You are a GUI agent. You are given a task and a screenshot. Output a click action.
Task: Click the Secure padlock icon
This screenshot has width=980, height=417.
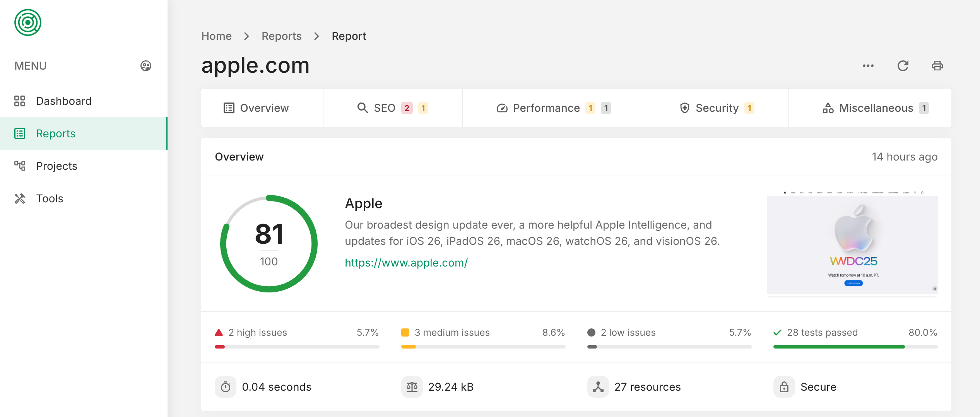(x=784, y=387)
